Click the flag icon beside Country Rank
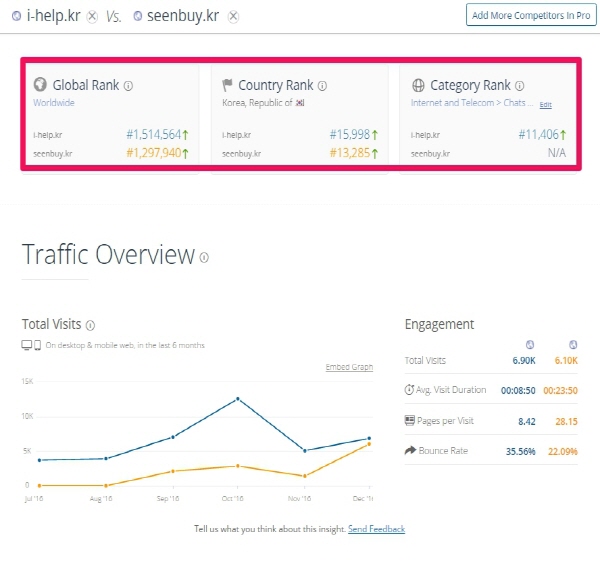Viewport: 600px width, 569px height. tap(228, 86)
